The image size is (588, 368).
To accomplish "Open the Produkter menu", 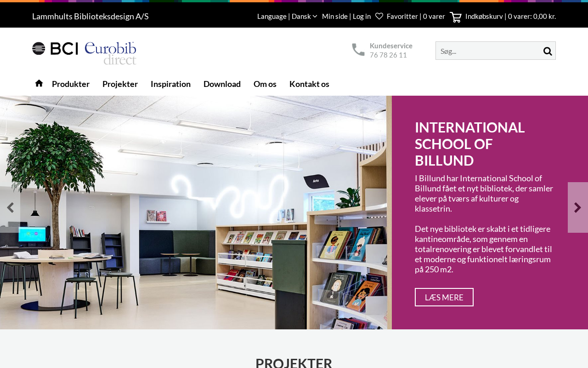I will (x=71, y=84).
